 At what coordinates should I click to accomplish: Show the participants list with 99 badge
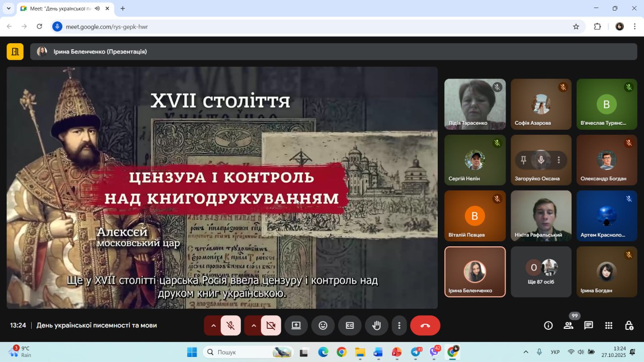(569, 325)
